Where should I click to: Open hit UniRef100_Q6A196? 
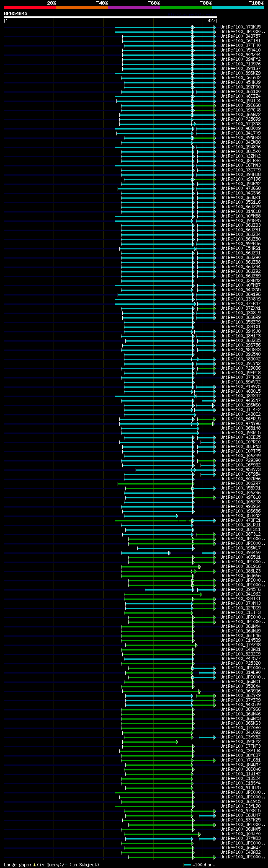pos(240,294)
